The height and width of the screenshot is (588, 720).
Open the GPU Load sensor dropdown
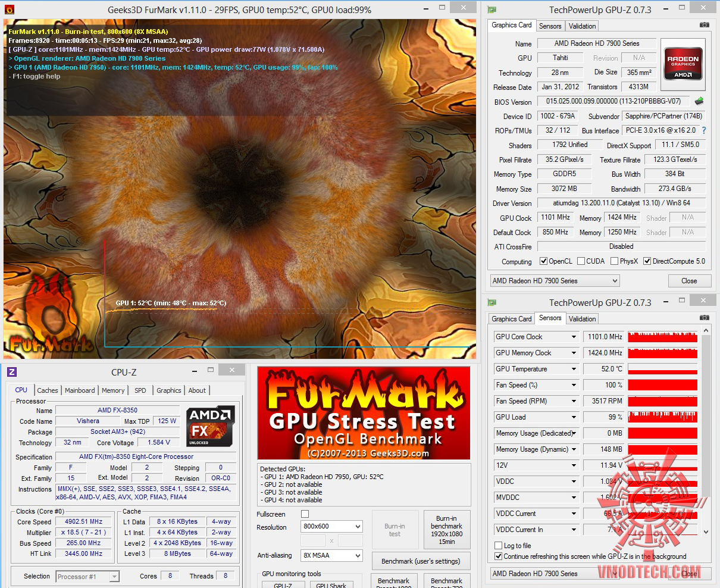(536, 417)
